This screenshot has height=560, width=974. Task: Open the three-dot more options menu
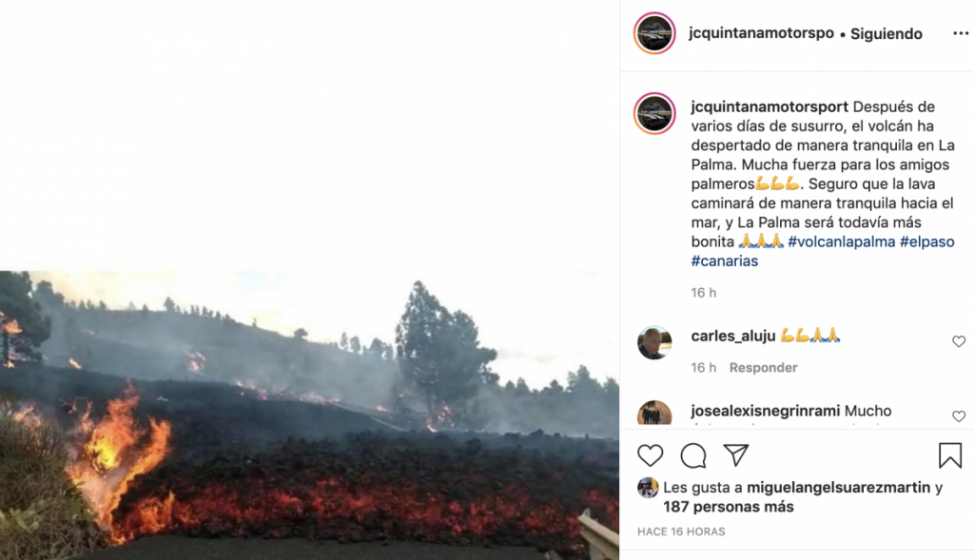961,33
